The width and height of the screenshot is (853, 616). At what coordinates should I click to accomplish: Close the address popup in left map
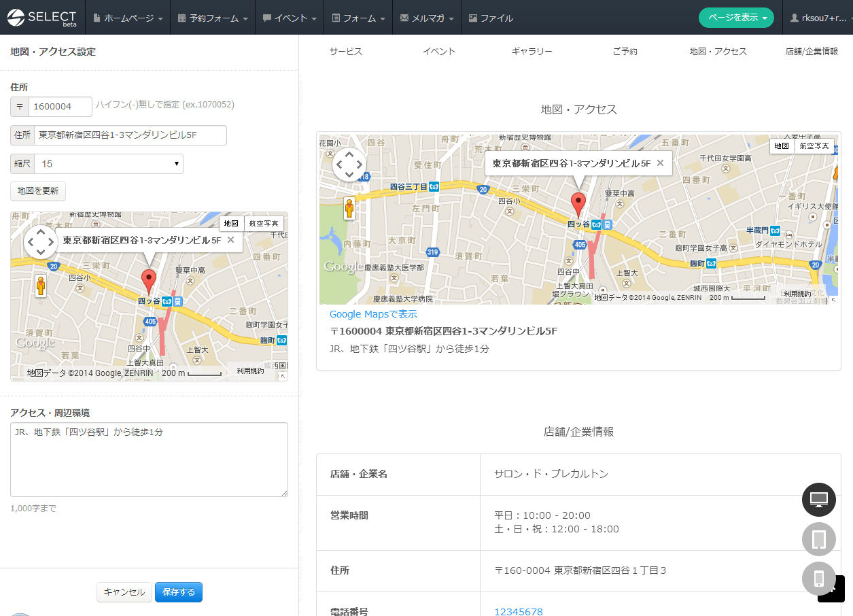coord(230,240)
